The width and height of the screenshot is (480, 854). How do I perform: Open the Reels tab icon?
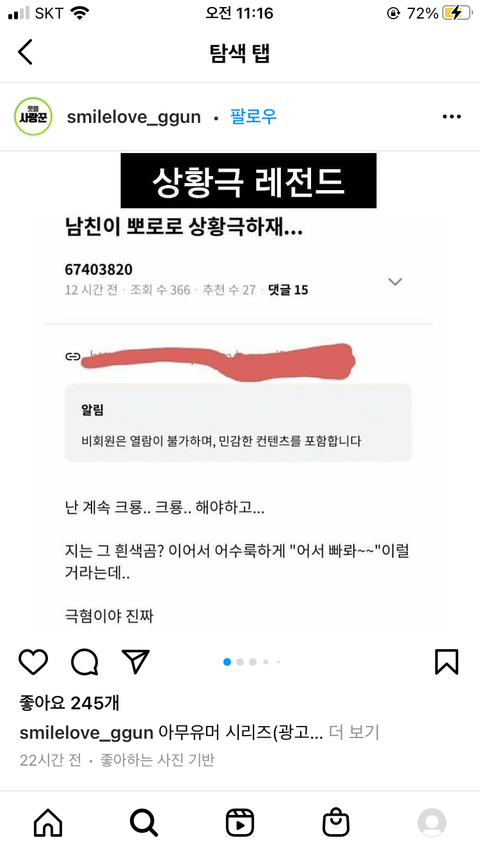240,822
